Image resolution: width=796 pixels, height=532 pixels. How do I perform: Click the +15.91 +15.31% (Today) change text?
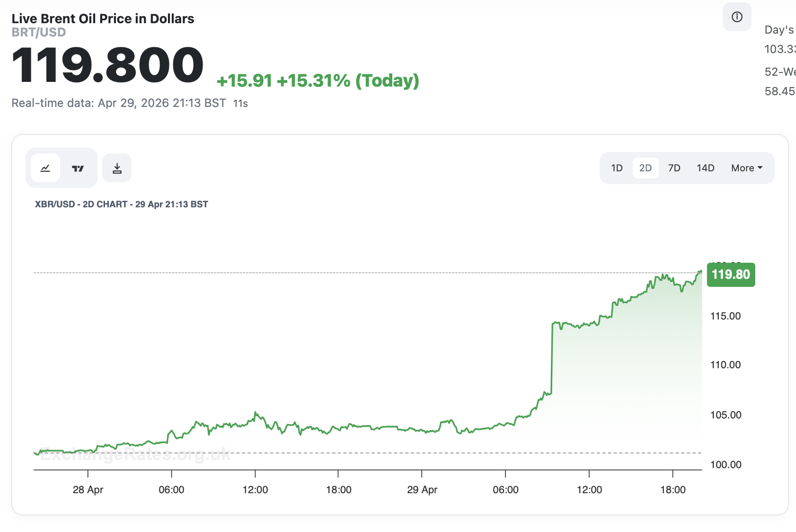318,80
